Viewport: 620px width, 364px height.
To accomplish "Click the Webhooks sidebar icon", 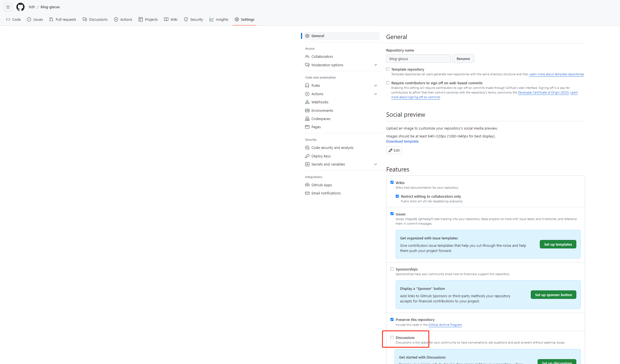I will point(307,102).
